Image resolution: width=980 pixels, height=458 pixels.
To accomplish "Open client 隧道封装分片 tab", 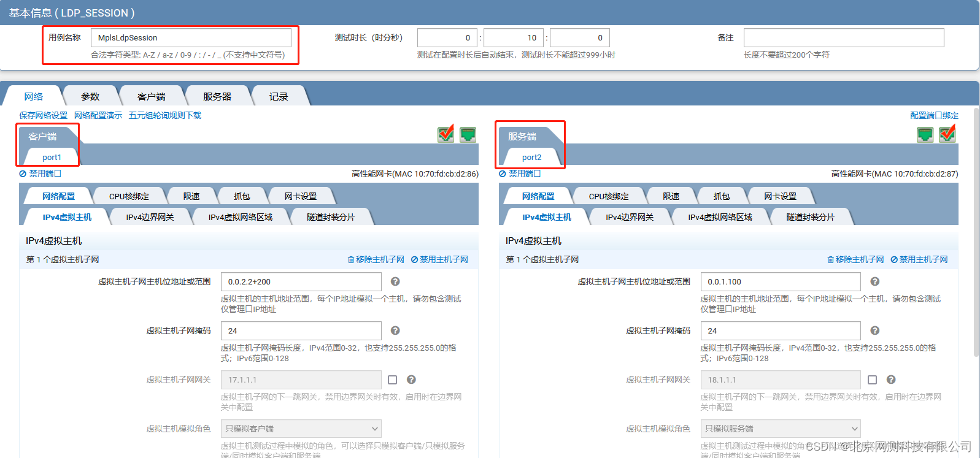I will (331, 217).
